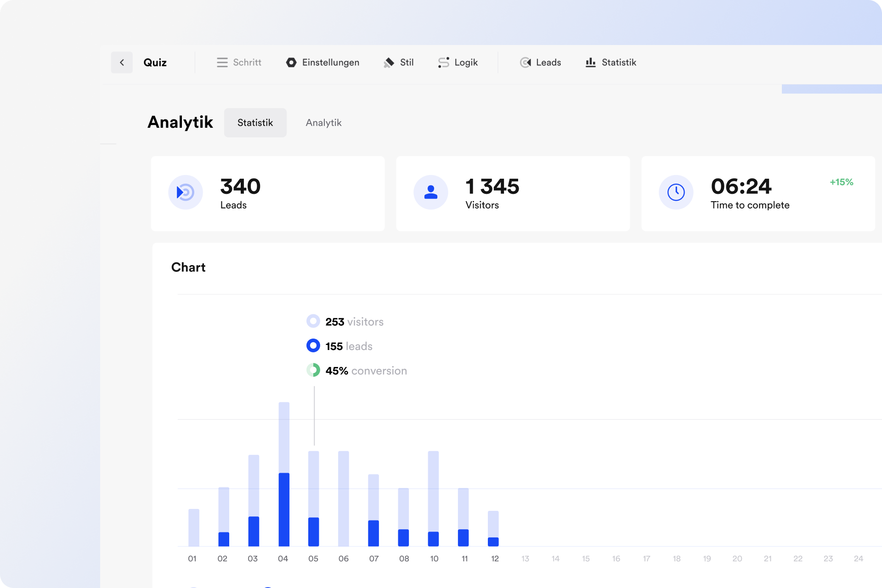Click the clock icon on the Time to complete card
This screenshot has height=588, width=882.
pos(676,192)
